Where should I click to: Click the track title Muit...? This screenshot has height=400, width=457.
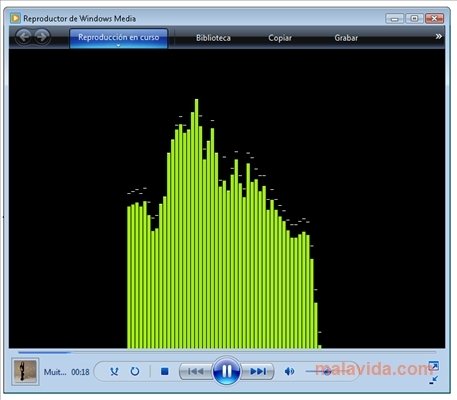[x=55, y=372]
